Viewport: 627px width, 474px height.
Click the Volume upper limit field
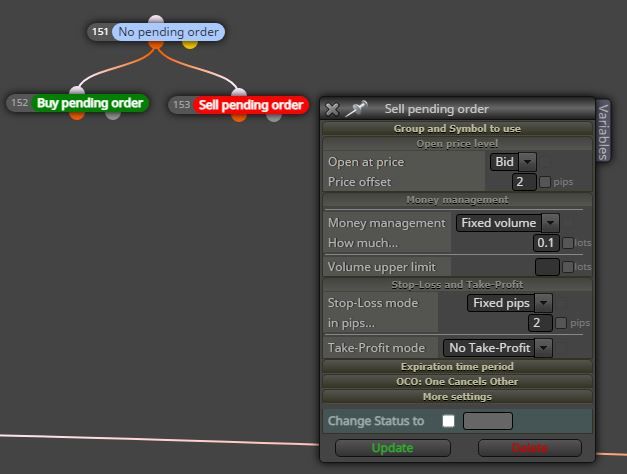click(x=547, y=267)
